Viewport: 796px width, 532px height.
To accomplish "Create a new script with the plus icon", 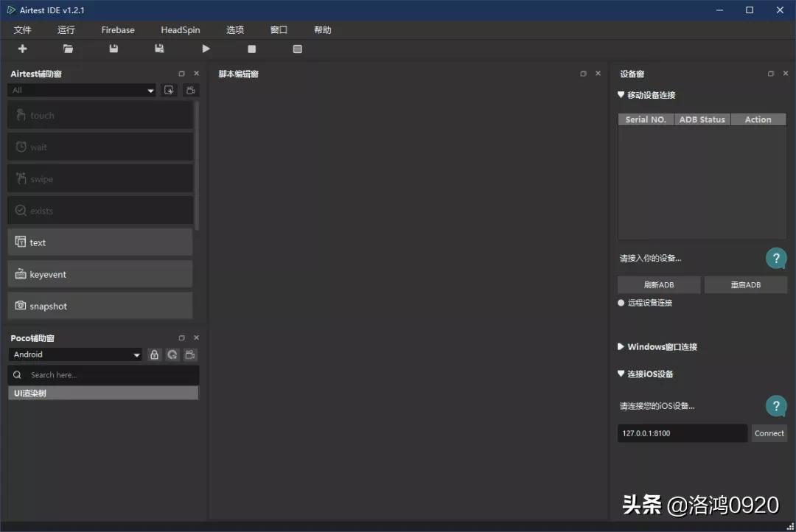I will (22, 49).
